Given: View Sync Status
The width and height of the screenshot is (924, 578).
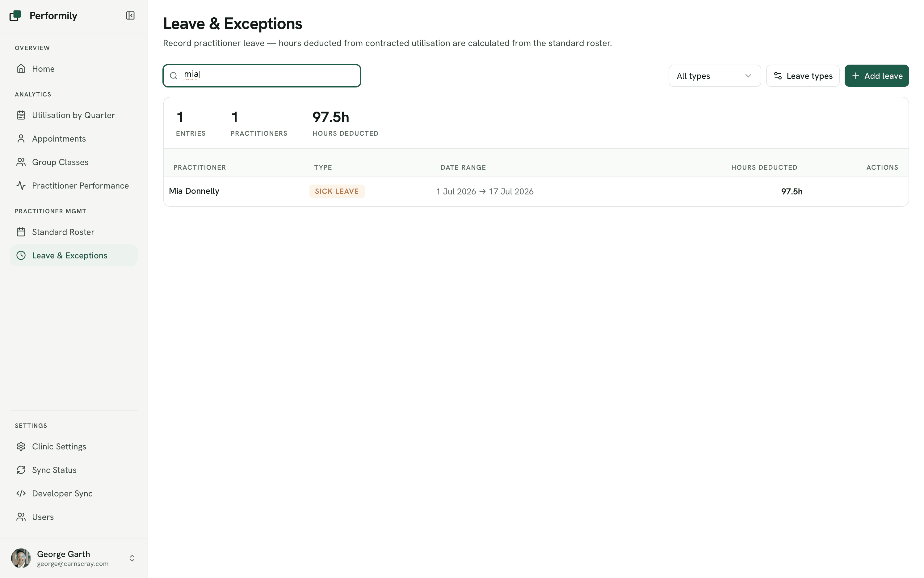Looking at the screenshot, I should 74,470.
